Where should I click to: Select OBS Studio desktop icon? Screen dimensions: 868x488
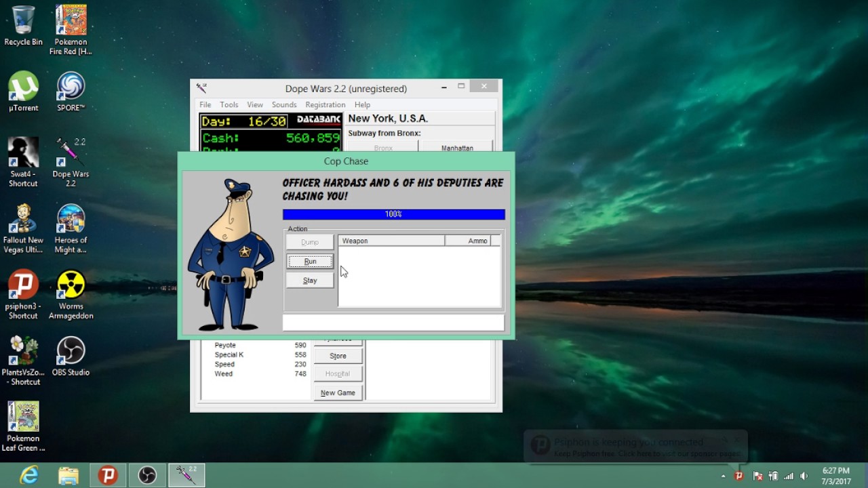click(71, 357)
